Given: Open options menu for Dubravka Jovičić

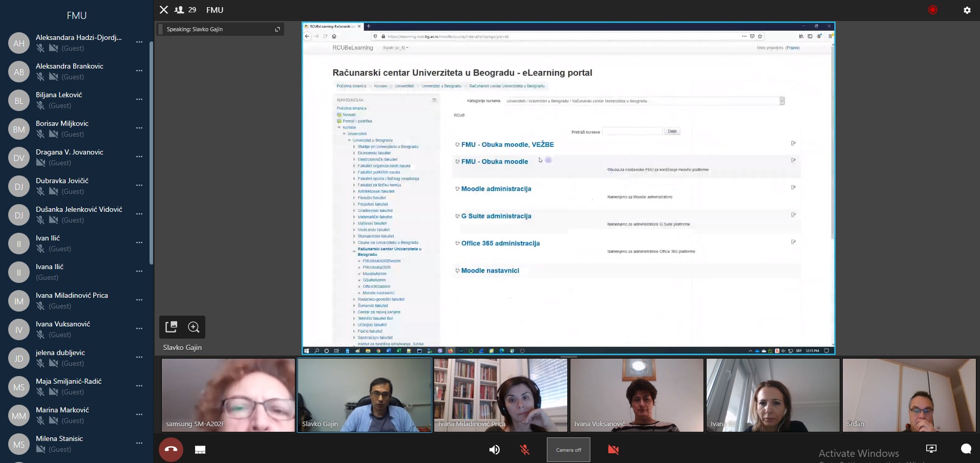Looking at the screenshot, I should [x=139, y=185].
